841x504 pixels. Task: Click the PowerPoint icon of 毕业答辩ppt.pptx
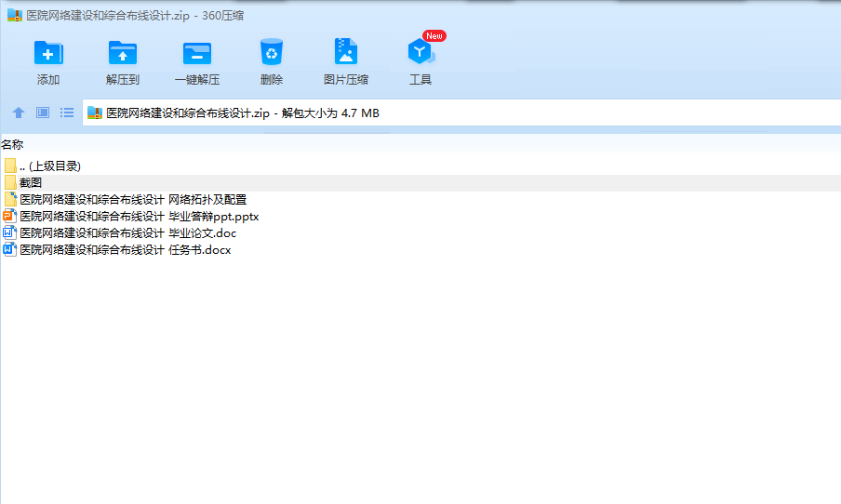click(x=9, y=216)
